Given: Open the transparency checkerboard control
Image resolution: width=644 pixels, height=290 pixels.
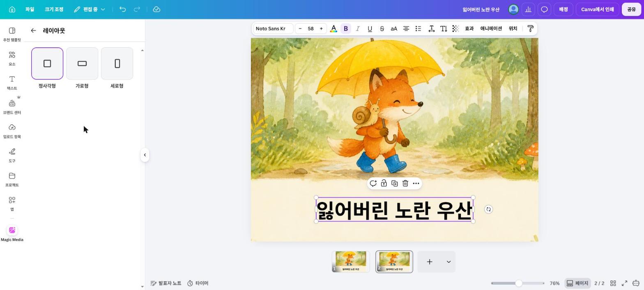Looking at the screenshot, I should coord(455,28).
